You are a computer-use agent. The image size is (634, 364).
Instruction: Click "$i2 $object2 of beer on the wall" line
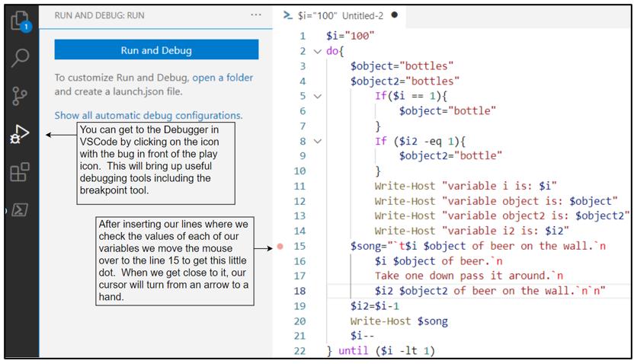(x=490, y=290)
